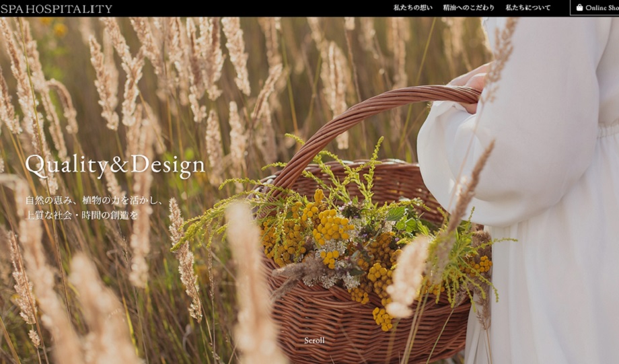Open the Online Shop button
Image resolution: width=619 pixels, height=364 pixels.
(x=595, y=7)
